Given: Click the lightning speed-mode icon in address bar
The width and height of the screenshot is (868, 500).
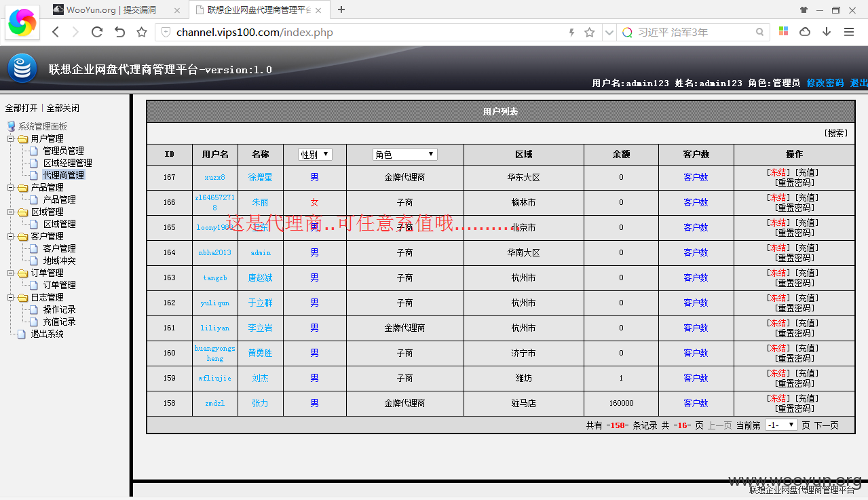Looking at the screenshot, I should click(571, 32).
